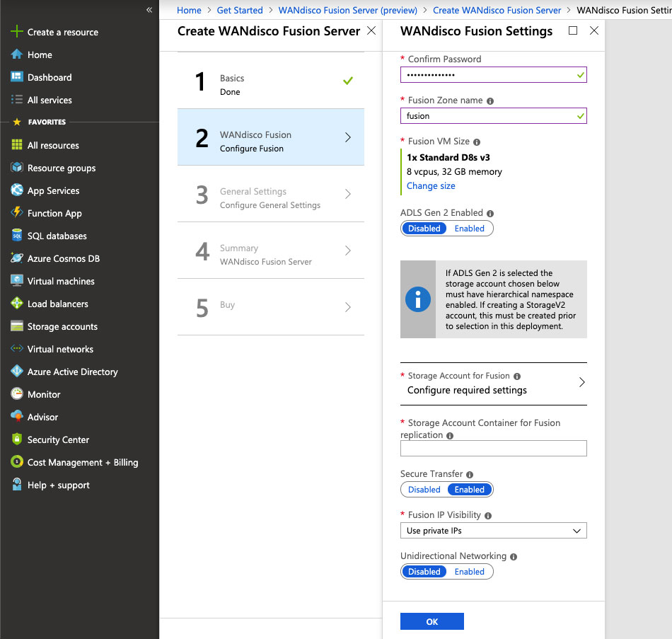Open WANdisco Fusion Server (preview) breadcrumb
This screenshot has width=672, height=639.
coord(347,11)
